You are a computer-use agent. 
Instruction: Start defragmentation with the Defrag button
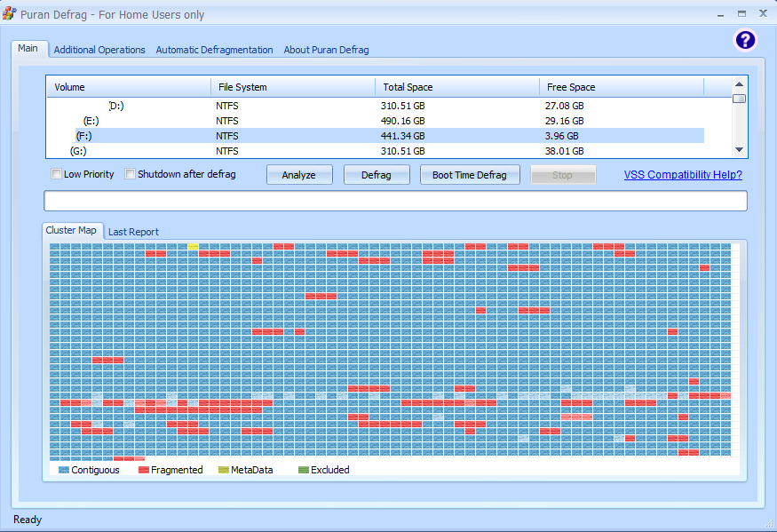pos(377,175)
